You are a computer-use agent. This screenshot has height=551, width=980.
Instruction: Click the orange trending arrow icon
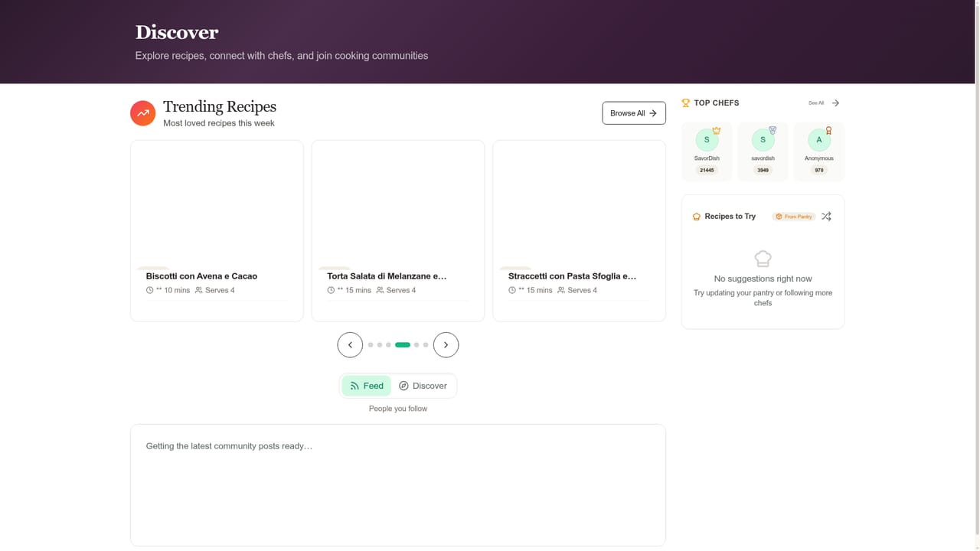(x=142, y=113)
